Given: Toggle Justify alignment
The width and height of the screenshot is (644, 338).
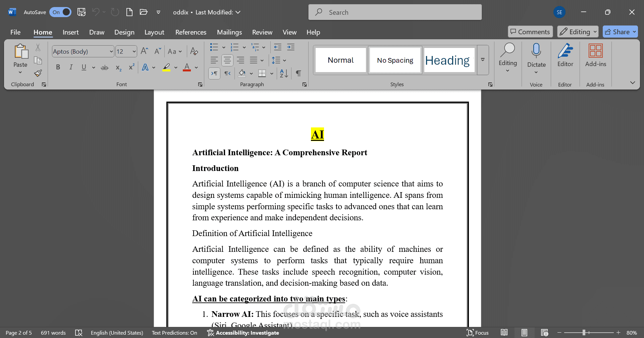Looking at the screenshot, I should point(254,60).
